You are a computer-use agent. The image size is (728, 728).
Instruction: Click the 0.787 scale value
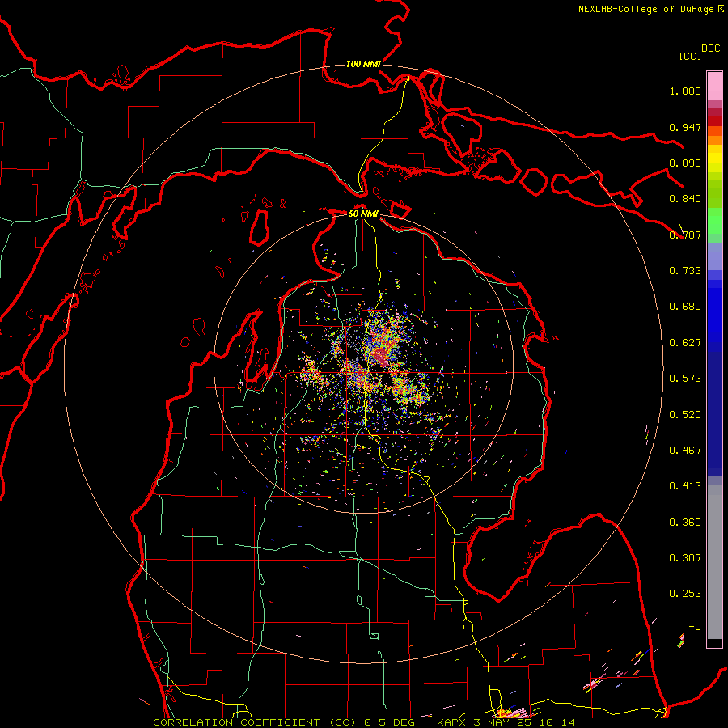[x=685, y=235]
